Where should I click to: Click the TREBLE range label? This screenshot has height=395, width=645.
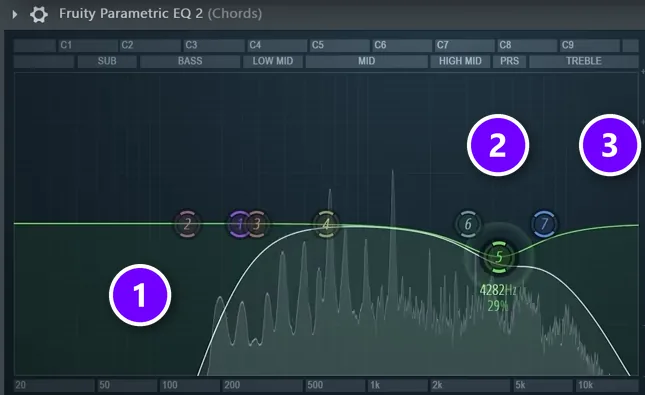tap(584, 61)
